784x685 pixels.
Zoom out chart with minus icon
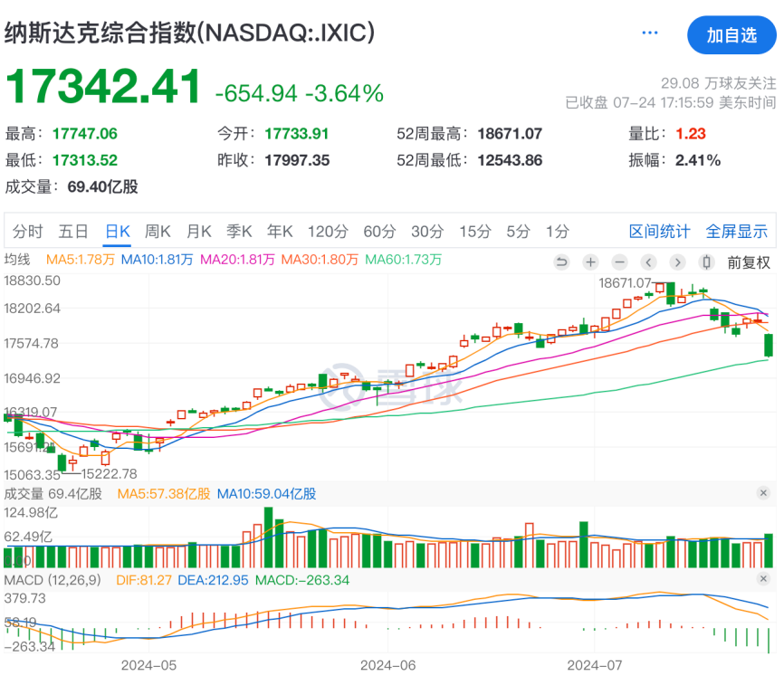pos(619,262)
